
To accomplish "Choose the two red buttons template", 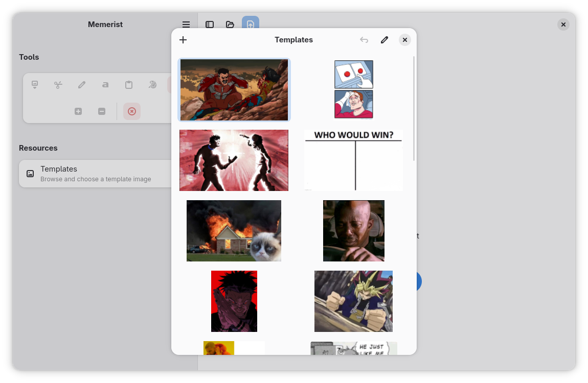I will coord(354,90).
